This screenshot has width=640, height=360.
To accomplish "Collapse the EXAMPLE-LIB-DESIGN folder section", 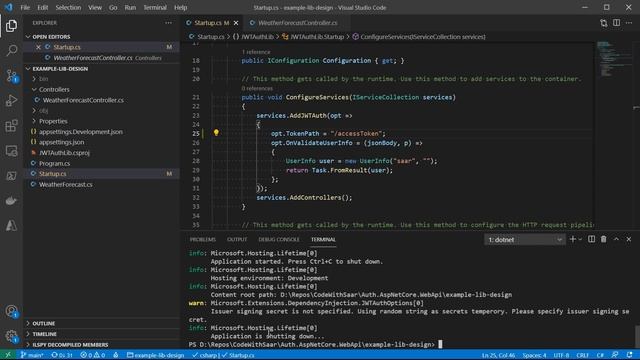I will pyautogui.click(x=60, y=69).
